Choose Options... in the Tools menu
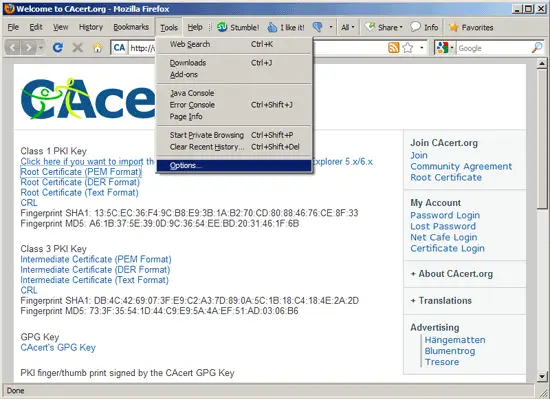Screen dimensions: 550x399 coord(234,165)
